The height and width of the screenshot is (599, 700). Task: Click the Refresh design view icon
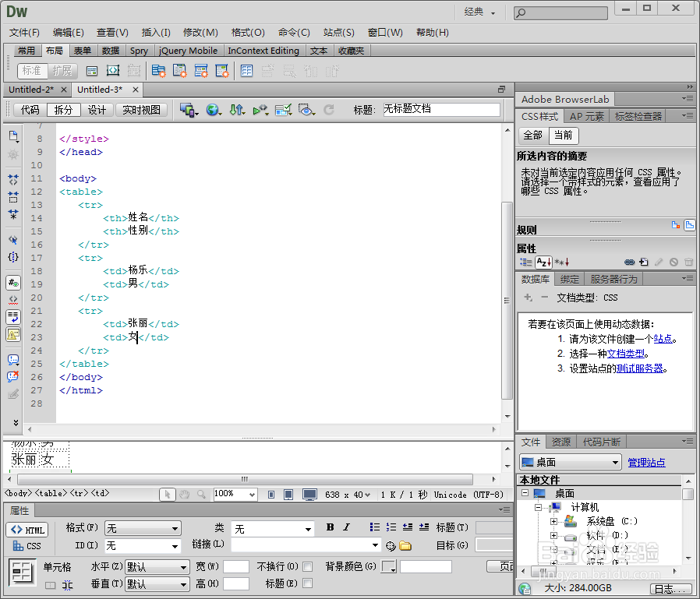pyautogui.click(x=329, y=109)
